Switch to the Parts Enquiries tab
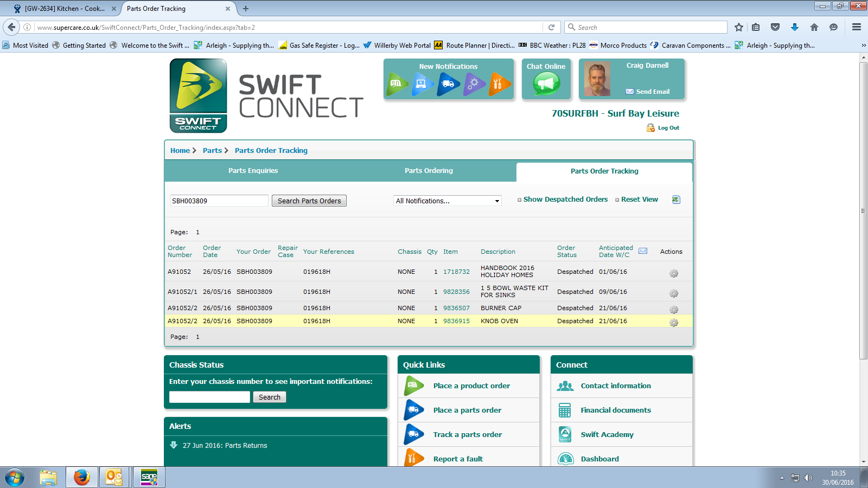Image resolution: width=868 pixels, height=488 pixels. coord(253,171)
